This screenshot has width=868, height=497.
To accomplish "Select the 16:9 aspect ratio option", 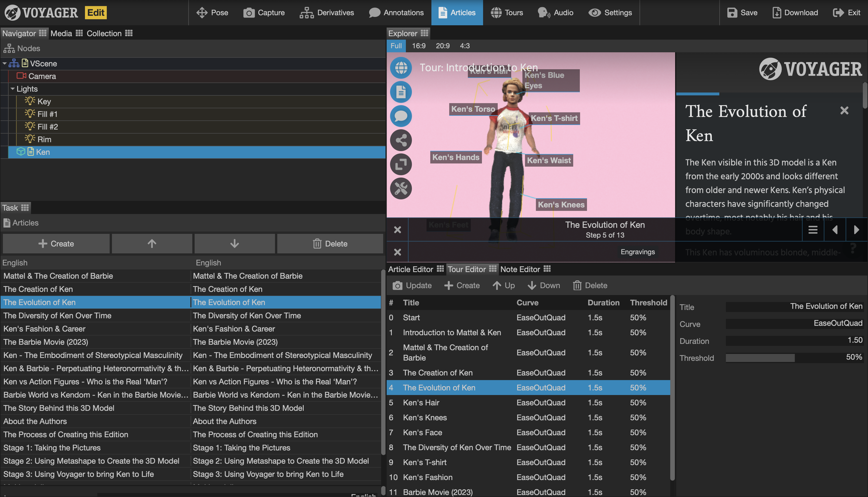I will point(418,46).
